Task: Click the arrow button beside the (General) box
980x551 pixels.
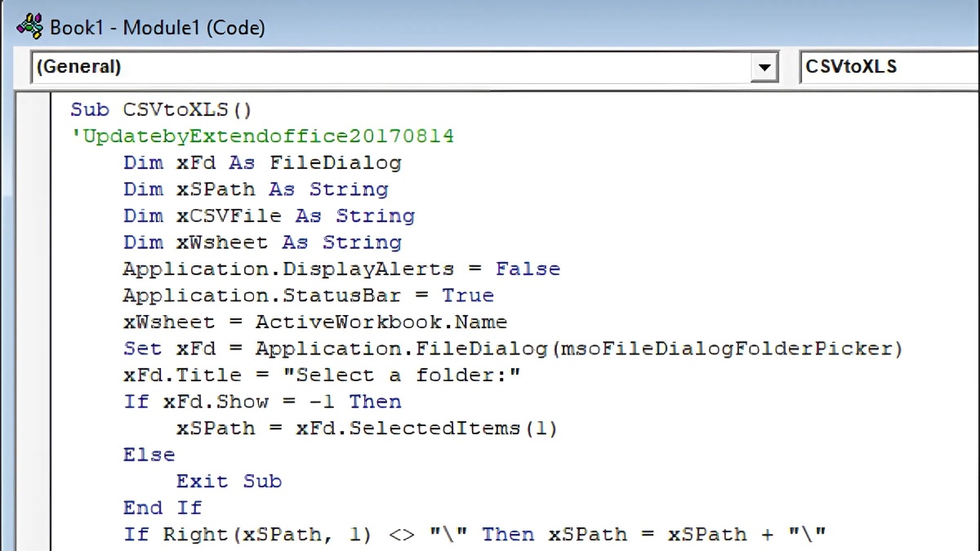Action: pos(764,67)
